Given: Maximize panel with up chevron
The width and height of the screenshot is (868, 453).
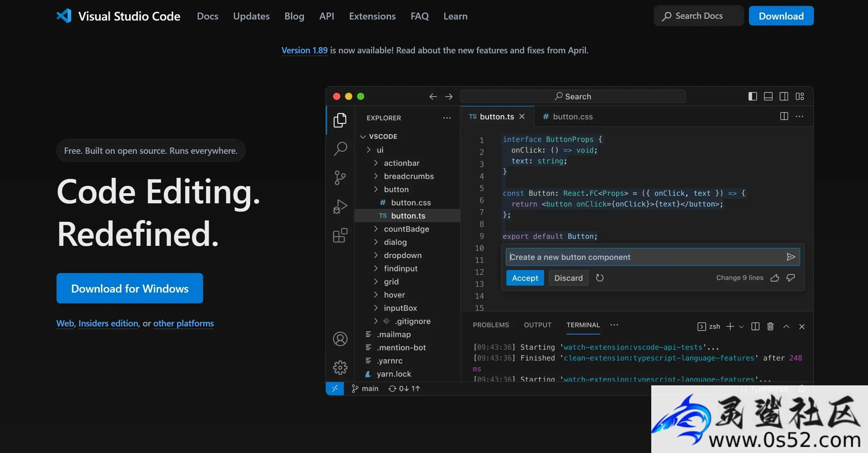Looking at the screenshot, I should tap(786, 326).
